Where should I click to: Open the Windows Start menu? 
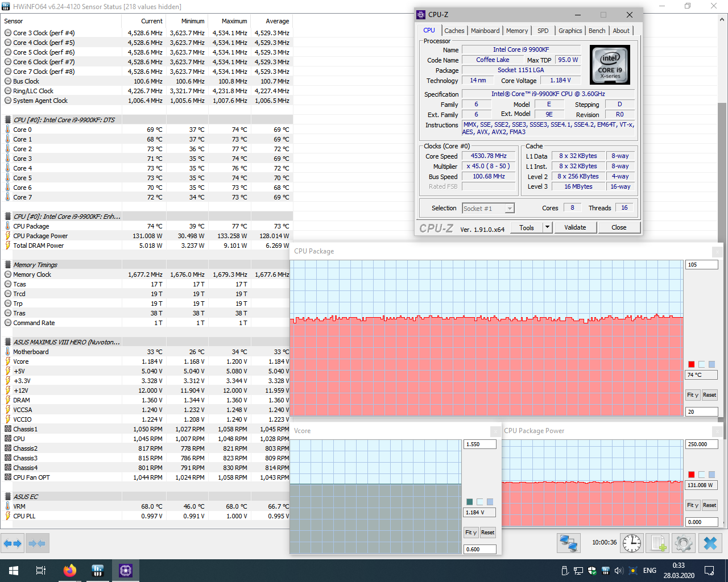point(14,570)
